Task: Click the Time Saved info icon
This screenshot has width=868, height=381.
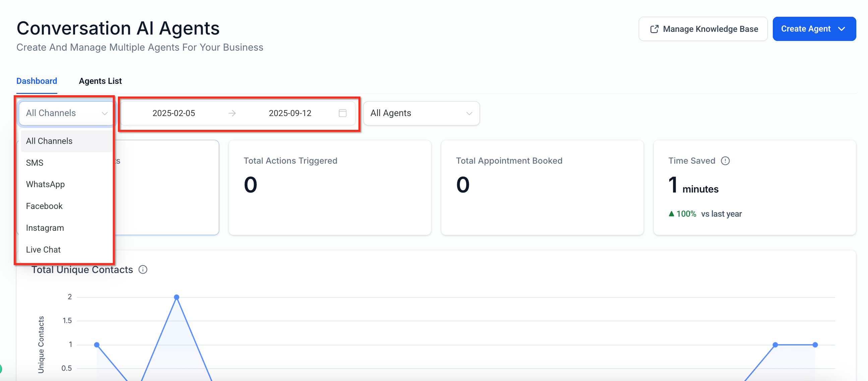Action: click(x=725, y=161)
